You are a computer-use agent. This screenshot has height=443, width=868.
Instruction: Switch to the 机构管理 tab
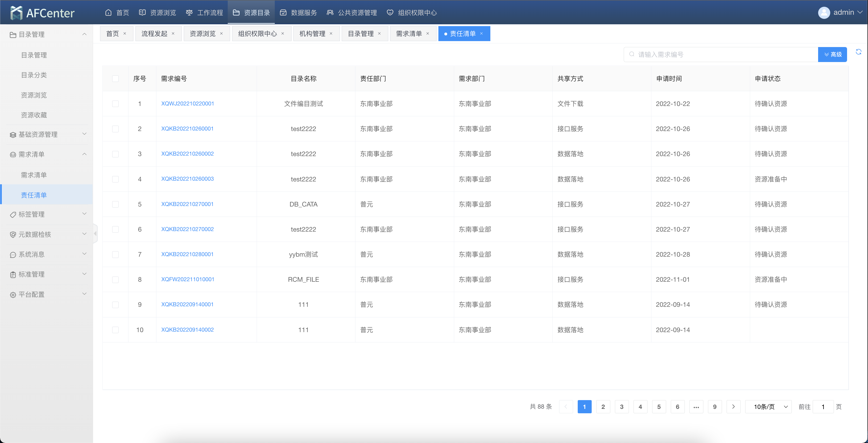point(312,34)
